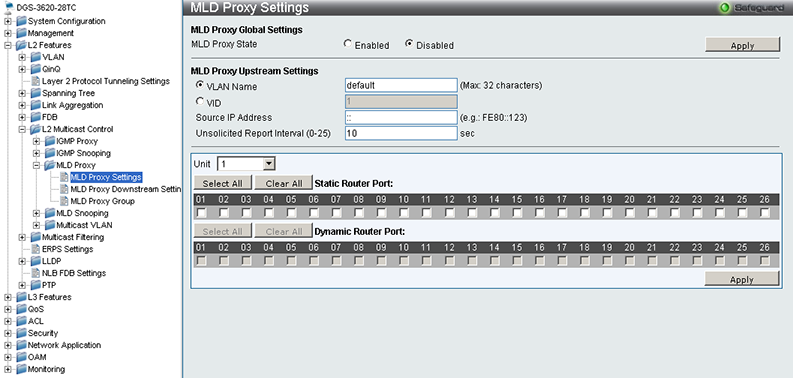Click the PTP folder icon

[35, 285]
